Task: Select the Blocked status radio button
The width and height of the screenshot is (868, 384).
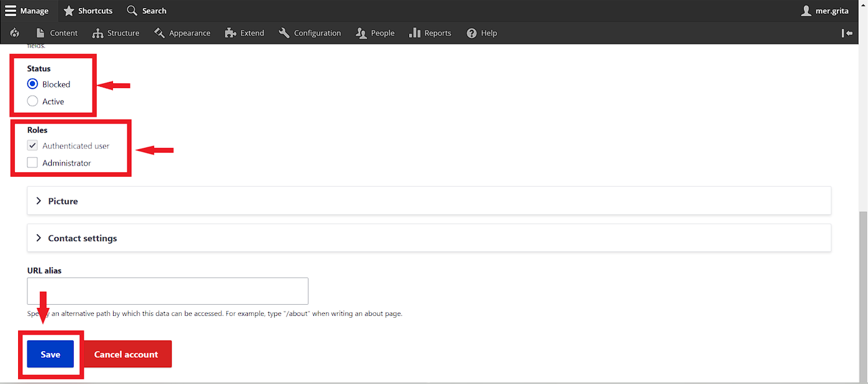Action: [x=32, y=84]
